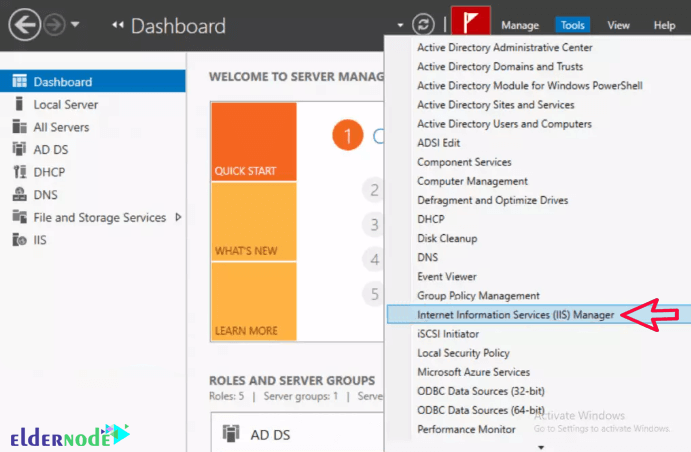The image size is (691, 452).
Task: Select Microsoft Azure Services
Action: tap(473, 372)
